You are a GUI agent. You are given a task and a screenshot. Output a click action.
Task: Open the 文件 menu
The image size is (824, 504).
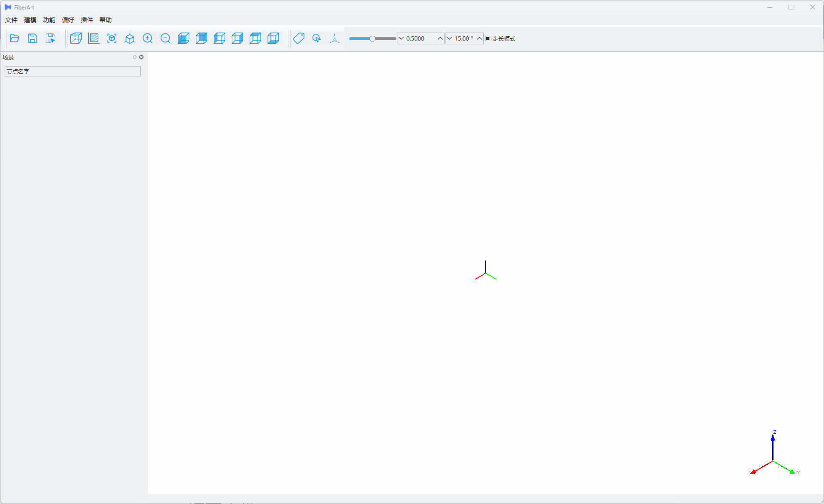(x=11, y=20)
